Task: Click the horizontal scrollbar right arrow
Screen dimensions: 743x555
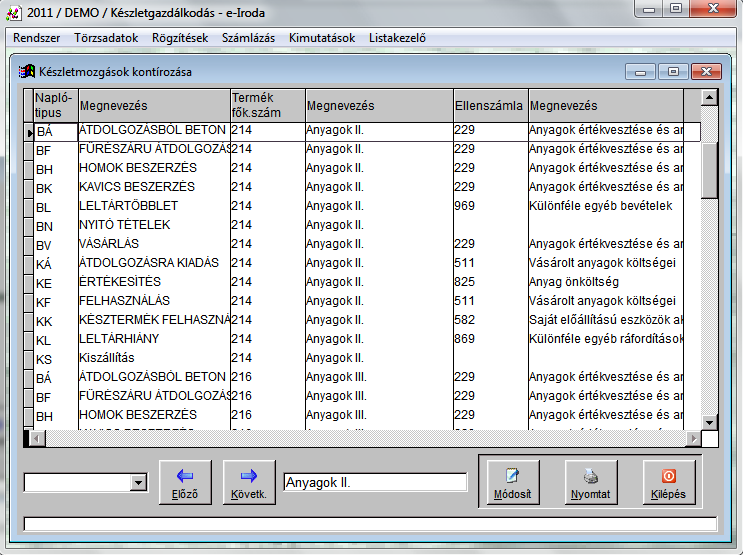Action: coord(692,439)
